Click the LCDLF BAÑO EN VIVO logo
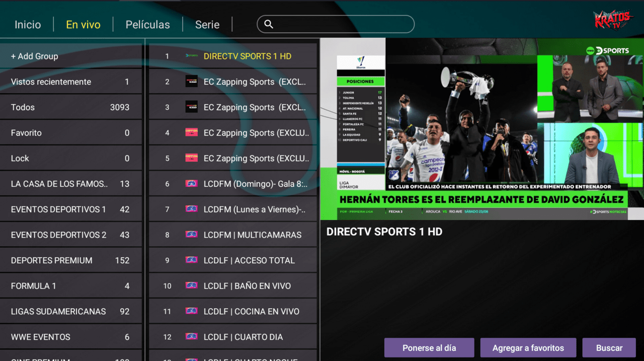 [191, 285]
